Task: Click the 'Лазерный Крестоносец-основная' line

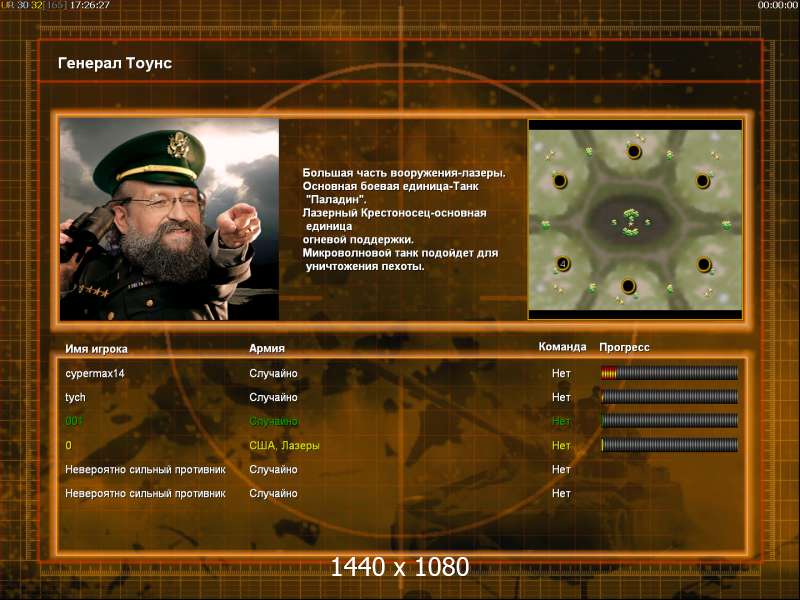Action: [394, 213]
